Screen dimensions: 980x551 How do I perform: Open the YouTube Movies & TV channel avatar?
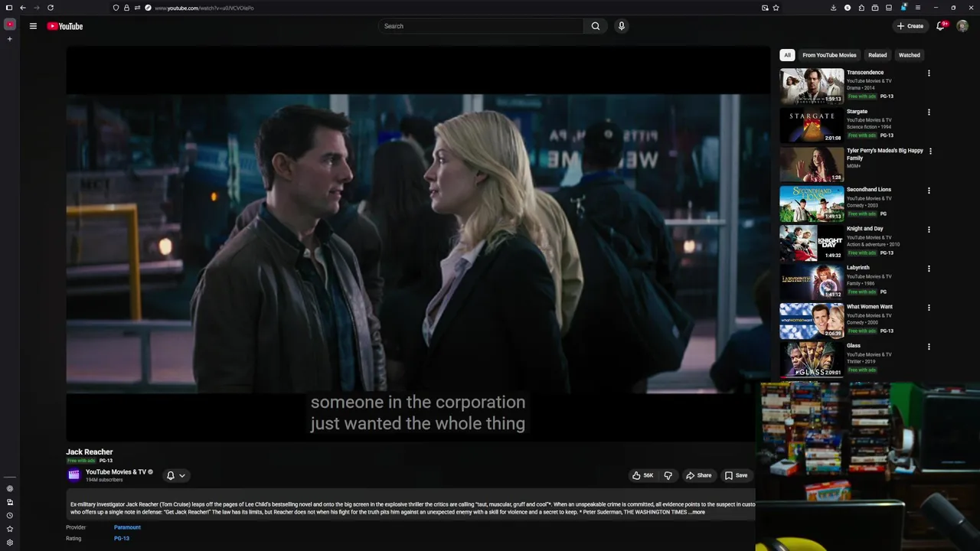[74, 475]
